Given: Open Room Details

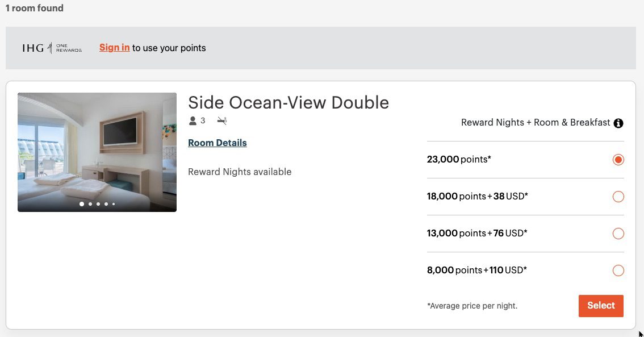Looking at the screenshot, I should tap(217, 143).
